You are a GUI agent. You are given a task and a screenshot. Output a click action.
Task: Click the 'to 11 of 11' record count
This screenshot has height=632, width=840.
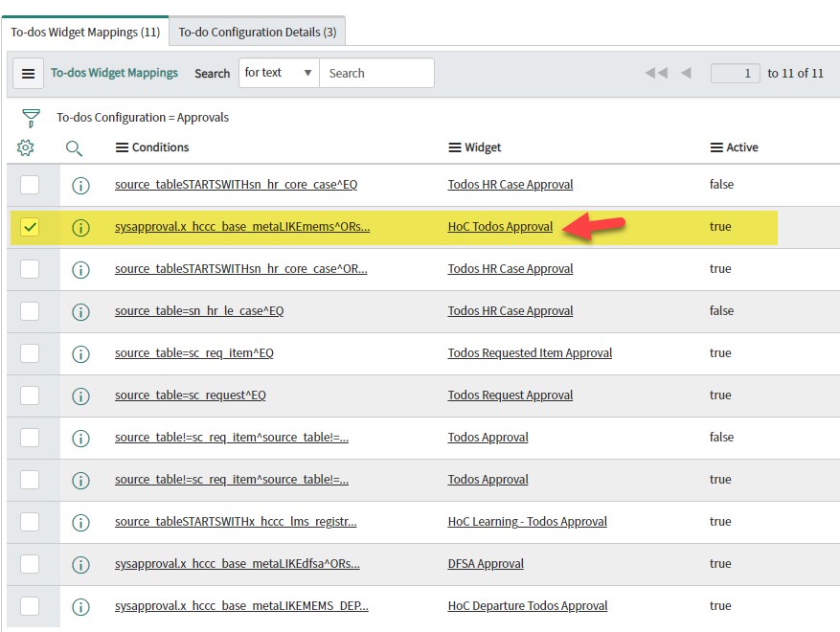pyautogui.click(x=795, y=74)
